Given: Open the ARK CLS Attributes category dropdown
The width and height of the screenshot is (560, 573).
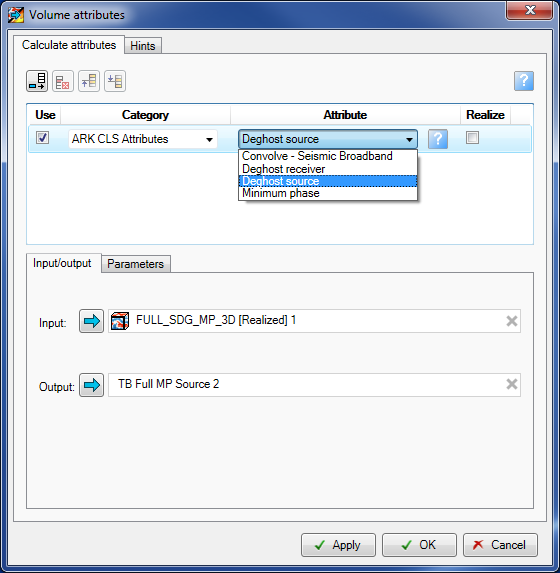Looking at the screenshot, I should point(143,139).
